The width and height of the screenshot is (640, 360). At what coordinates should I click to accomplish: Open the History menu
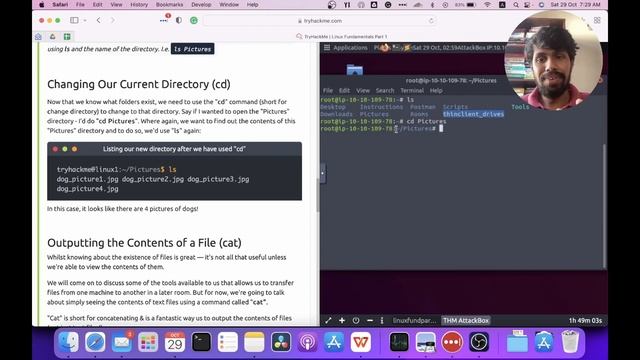139,5
